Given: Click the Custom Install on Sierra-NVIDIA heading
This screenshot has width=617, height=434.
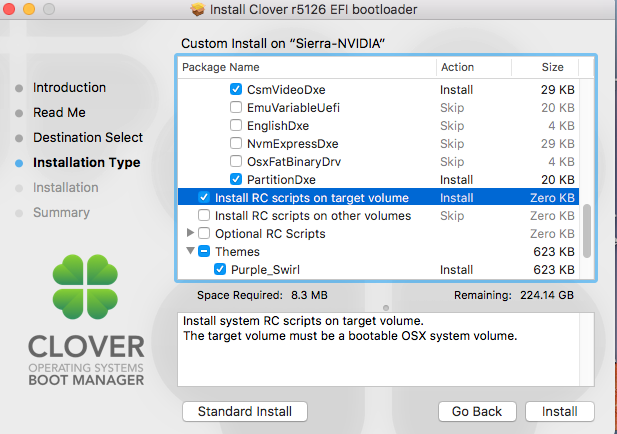Looking at the screenshot, I should [x=283, y=43].
